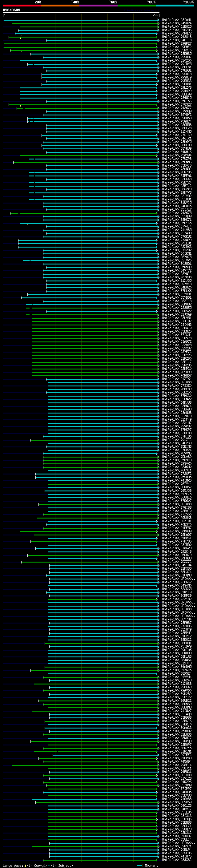Click hit label UniRef100_Q81A99
This screenshot has width=197, height=868.
coord(176,372)
